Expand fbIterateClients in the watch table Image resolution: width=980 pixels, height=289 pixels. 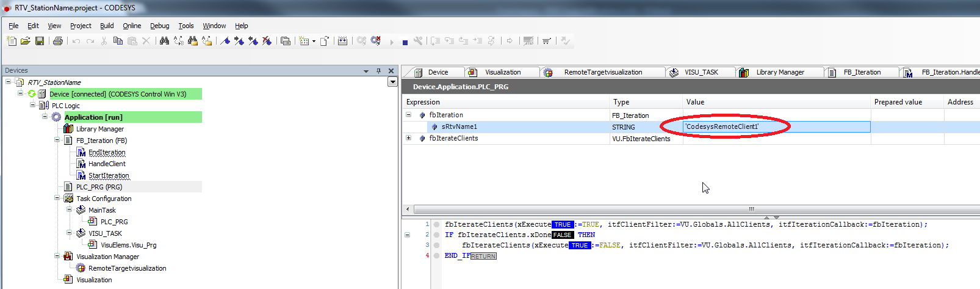tap(409, 138)
